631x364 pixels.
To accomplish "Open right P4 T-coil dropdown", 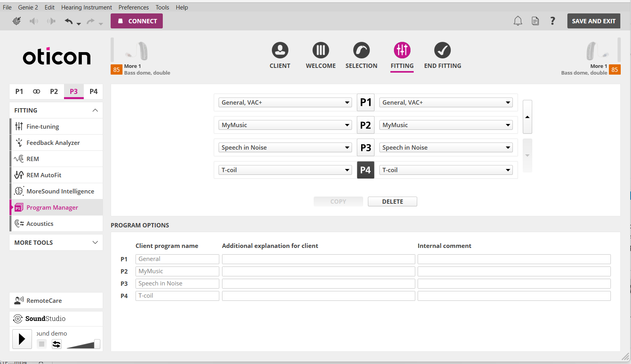I will pyautogui.click(x=446, y=170).
